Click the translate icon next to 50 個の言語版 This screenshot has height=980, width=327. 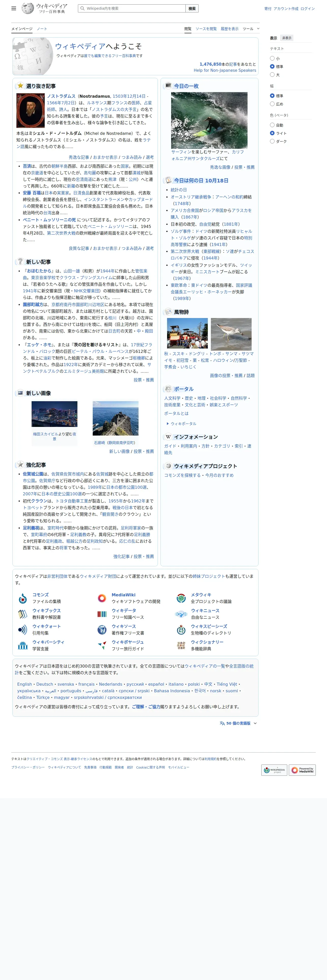tap(222, 723)
